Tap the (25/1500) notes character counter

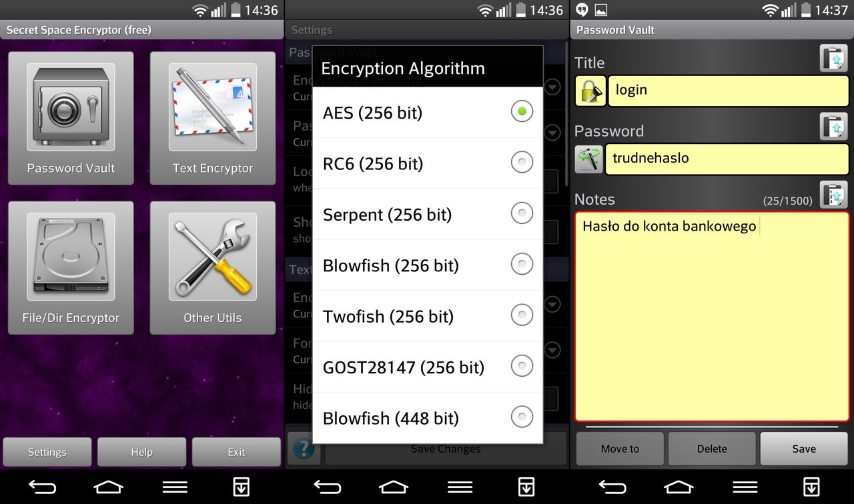coord(787,201)
